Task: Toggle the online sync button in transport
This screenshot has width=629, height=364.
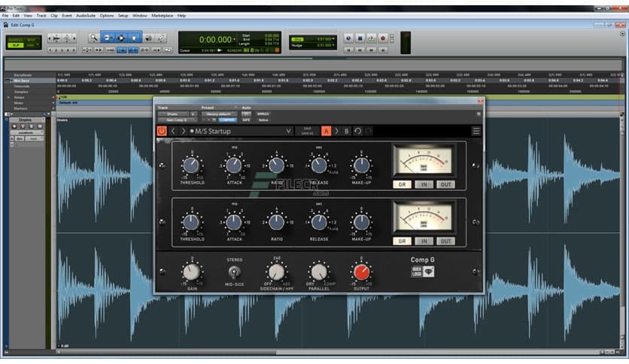Action: 348,38
